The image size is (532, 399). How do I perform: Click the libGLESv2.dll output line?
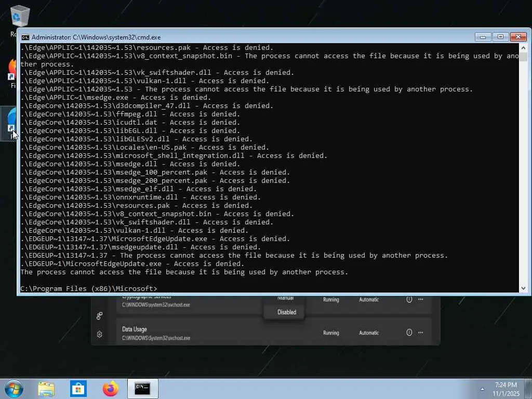pyautogui.click(x=137, y=139)
